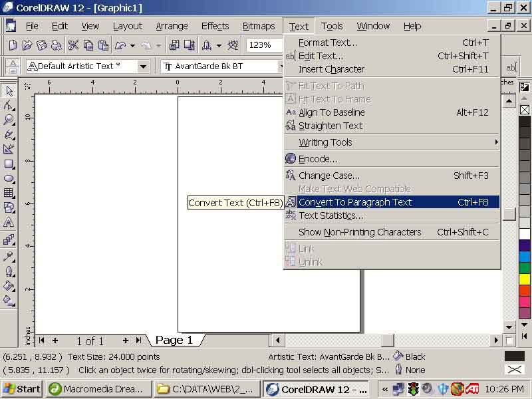Pick the white color swatch

click(525, 234)
